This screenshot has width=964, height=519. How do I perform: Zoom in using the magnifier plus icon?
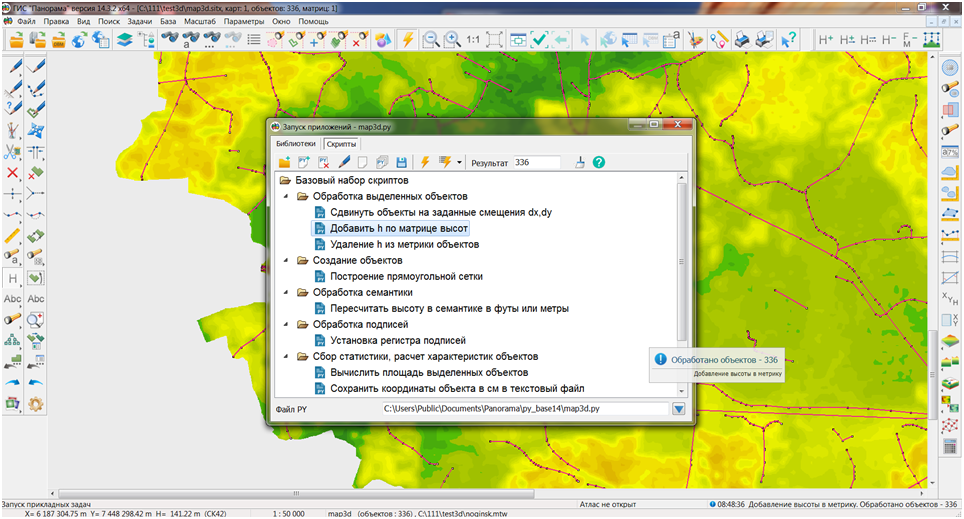(x=452, y=40)
